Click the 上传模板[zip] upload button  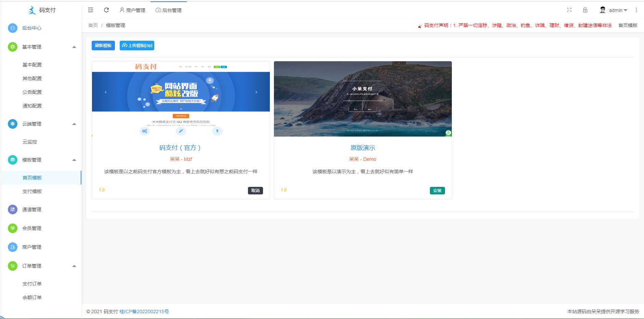pos(137,46)
